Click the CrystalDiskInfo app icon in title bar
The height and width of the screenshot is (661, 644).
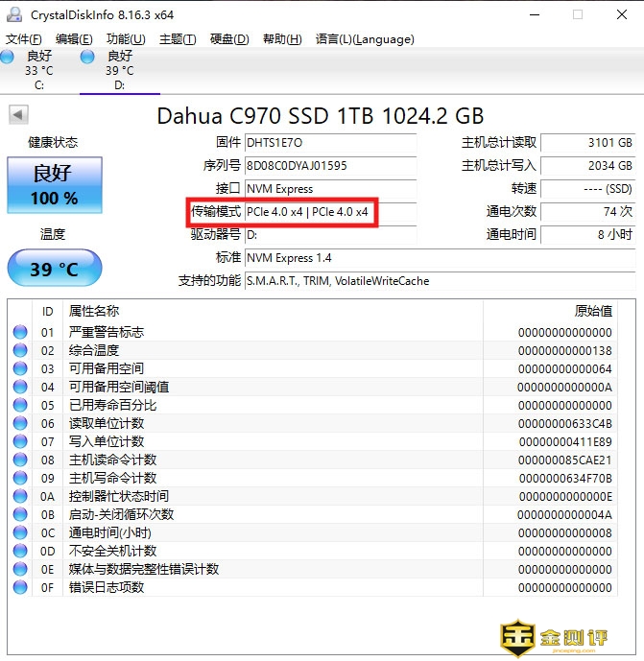coord(15,14)
